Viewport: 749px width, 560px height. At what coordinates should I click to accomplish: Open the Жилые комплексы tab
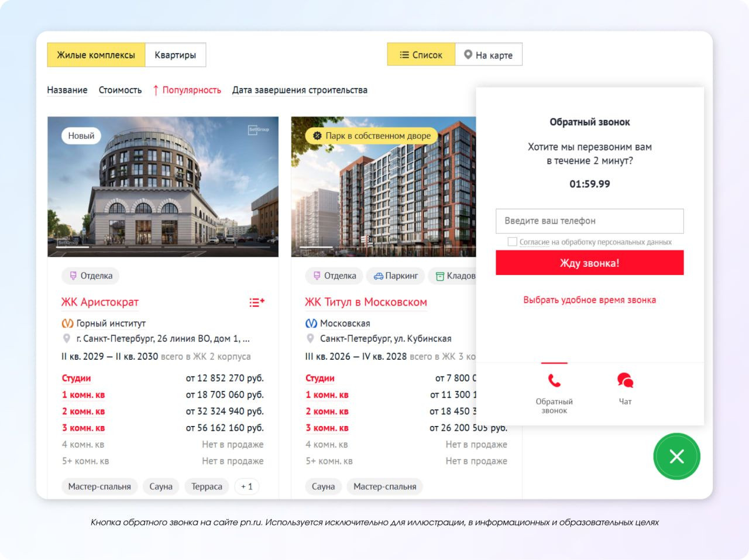[96, 55]
